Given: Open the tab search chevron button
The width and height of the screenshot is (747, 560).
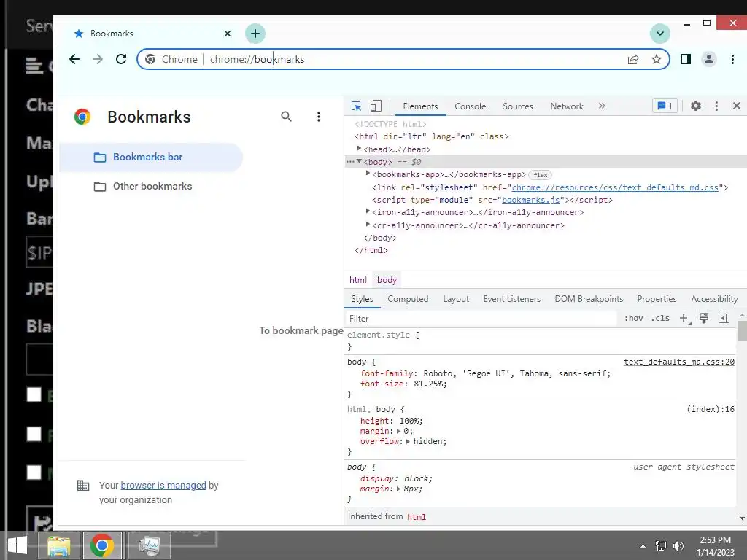Looking at the screenshot, I should click(659, 34).
